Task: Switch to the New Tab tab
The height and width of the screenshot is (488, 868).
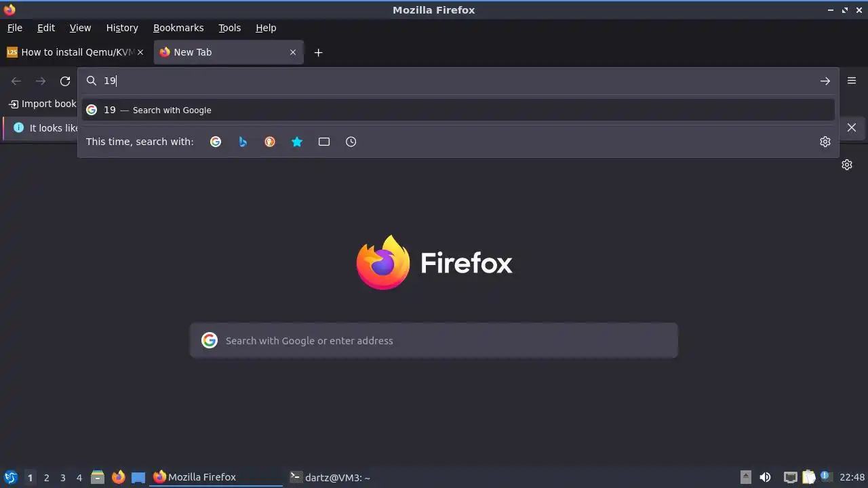Action: 229,52
